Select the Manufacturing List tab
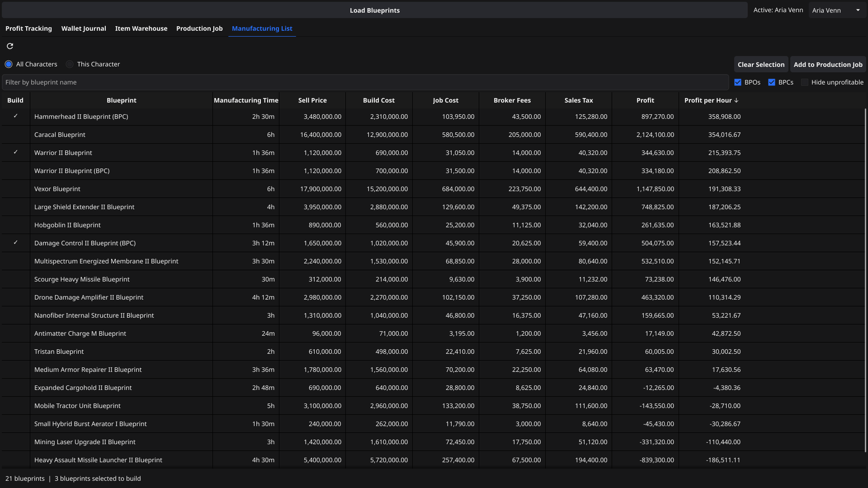The height and width of the screenshot is (488, 868). [262, 28]
